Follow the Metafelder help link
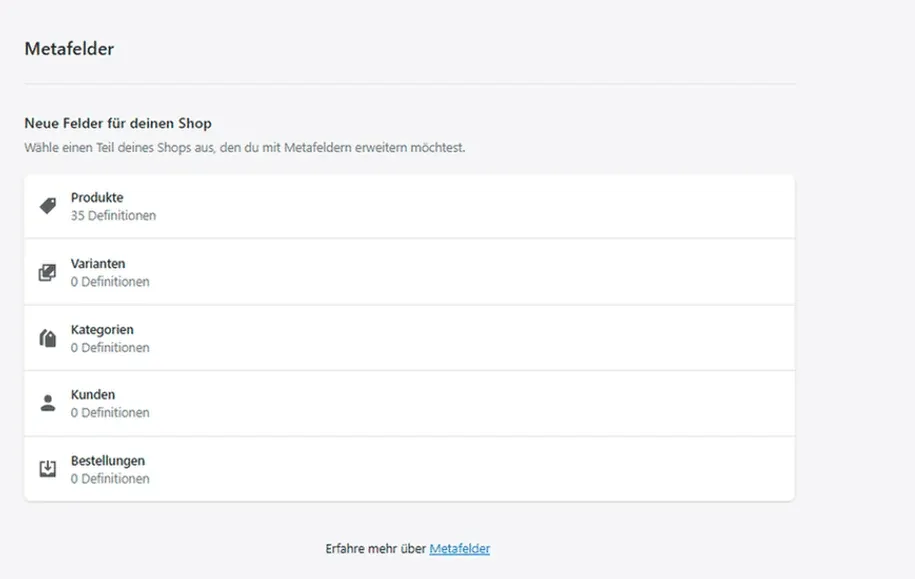 (x=459, y=549)
